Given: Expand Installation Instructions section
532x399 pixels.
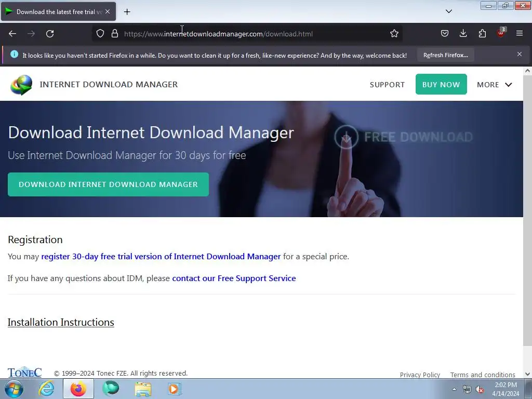Looking at the screenshot, I should tap(61, 322).
